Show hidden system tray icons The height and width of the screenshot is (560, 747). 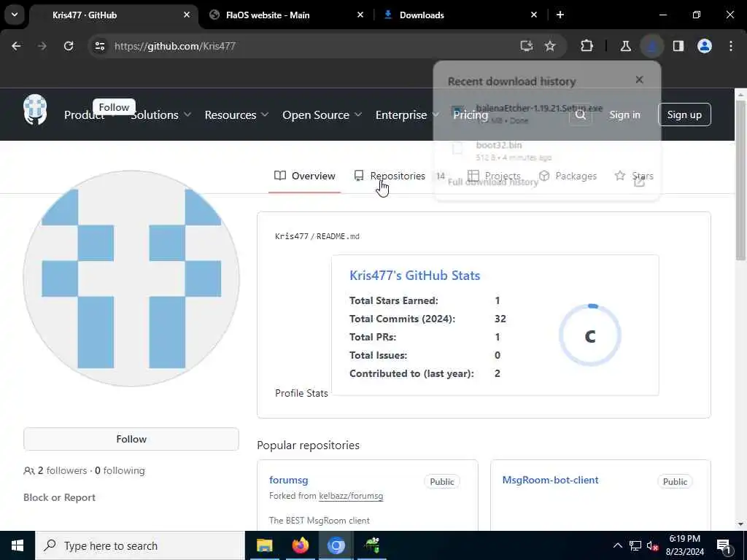coord(617,545)
